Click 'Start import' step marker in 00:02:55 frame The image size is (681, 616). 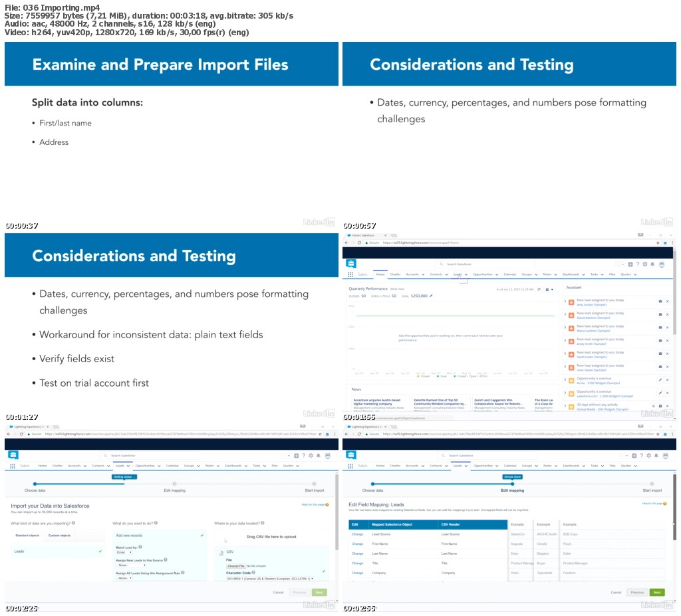click(x=652, y=484)
